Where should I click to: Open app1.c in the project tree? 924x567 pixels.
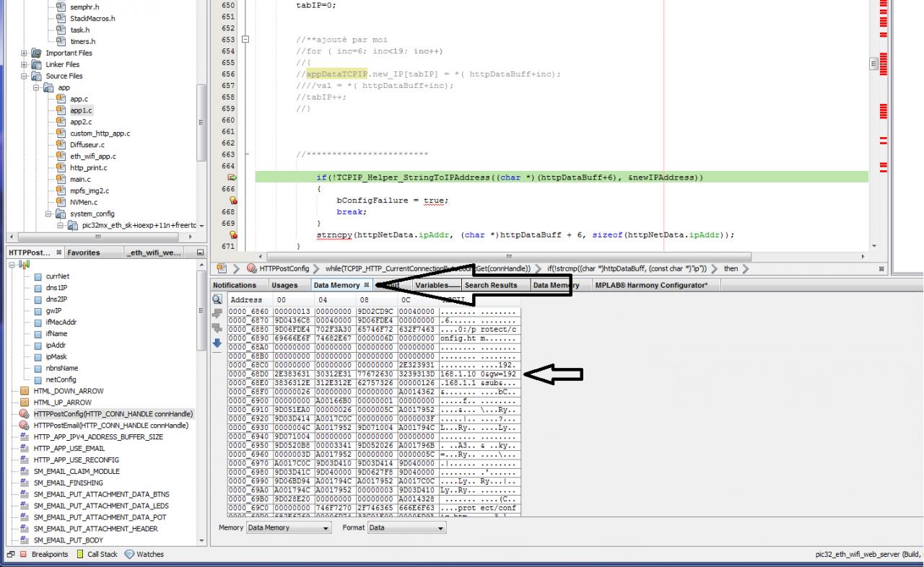pyautogui.click(x=81, y=110)
